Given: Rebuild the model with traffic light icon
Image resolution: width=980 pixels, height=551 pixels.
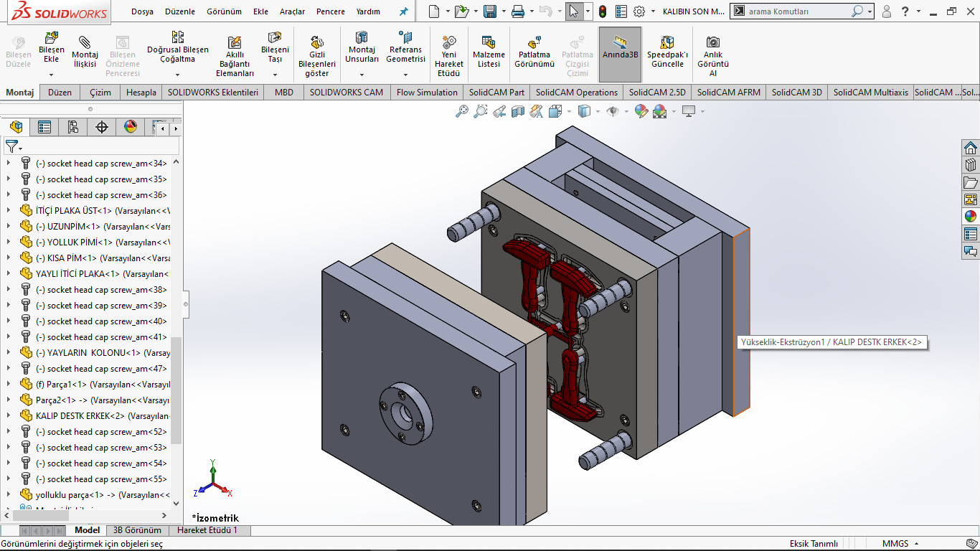Looking at the screenshot, I should tap(602, 11).
